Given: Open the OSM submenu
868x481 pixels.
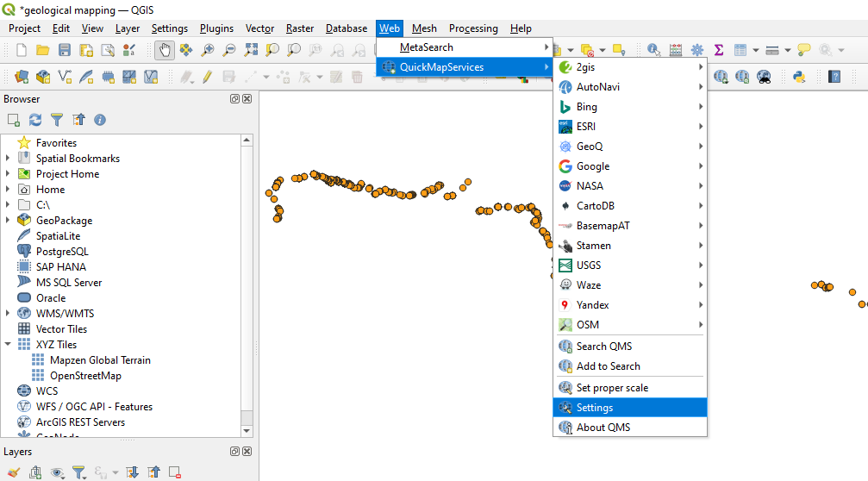Looking at the screenshot, I should click(630, 325).
